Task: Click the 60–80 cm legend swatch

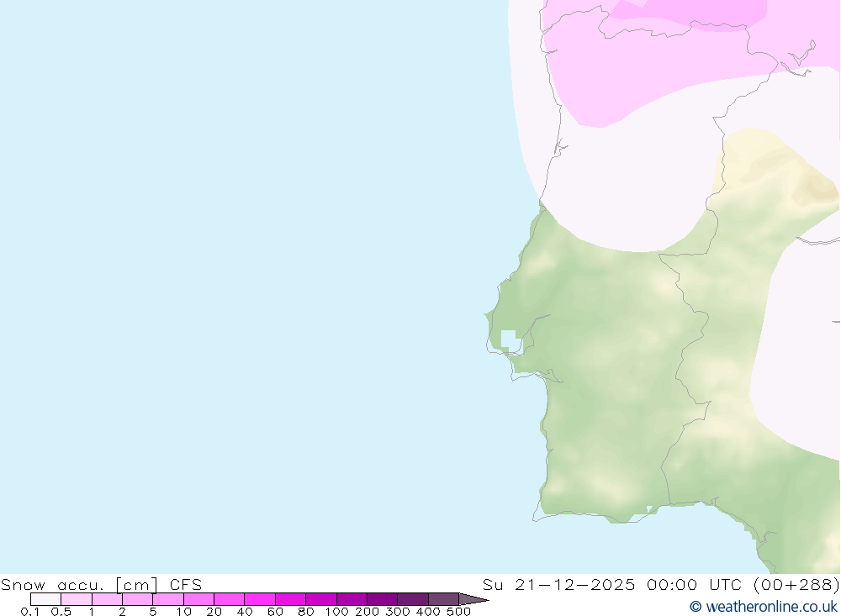Action: point(290,599)
